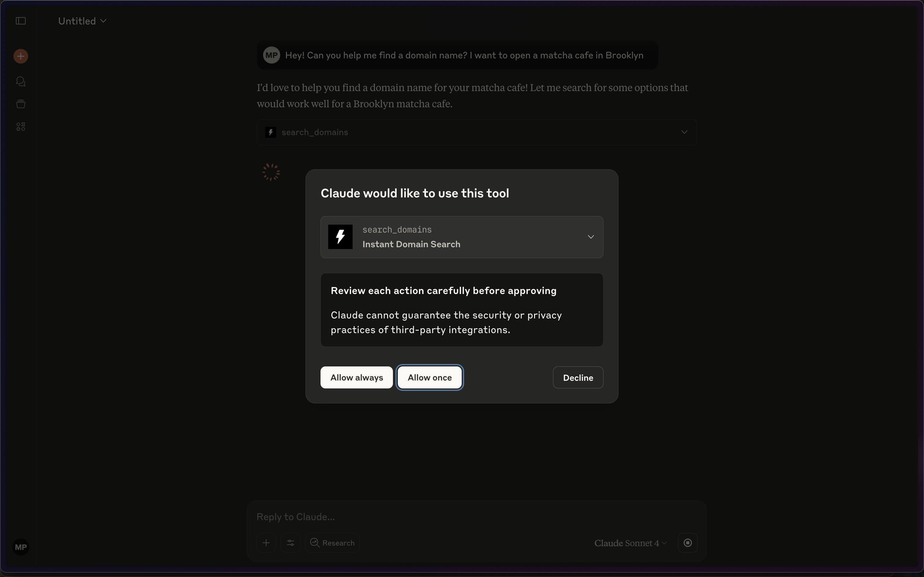Screen dimensions: 924x577
Task: Enable the Research mode button
Action: 332,543
